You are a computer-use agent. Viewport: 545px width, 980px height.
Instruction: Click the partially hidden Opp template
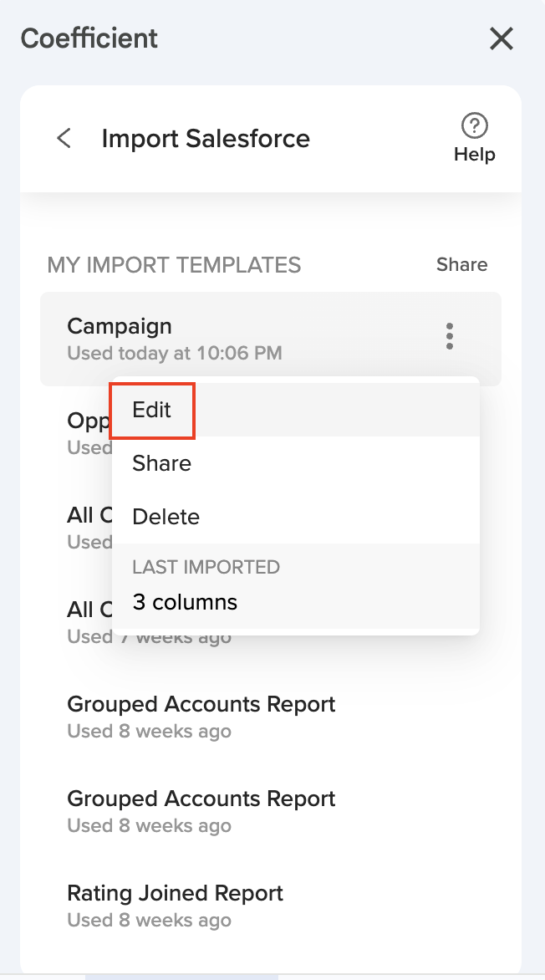point(88,421)
